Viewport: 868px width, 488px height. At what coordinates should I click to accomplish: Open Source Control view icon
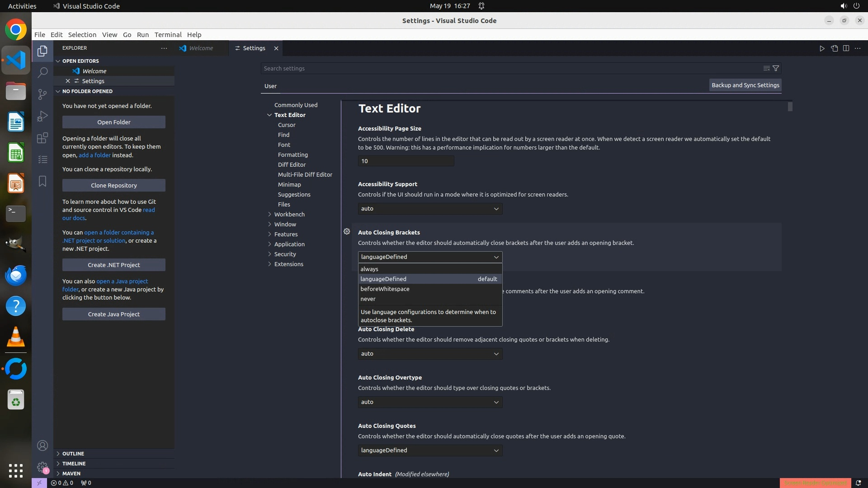pyautogui.click(x=42, y=94)
